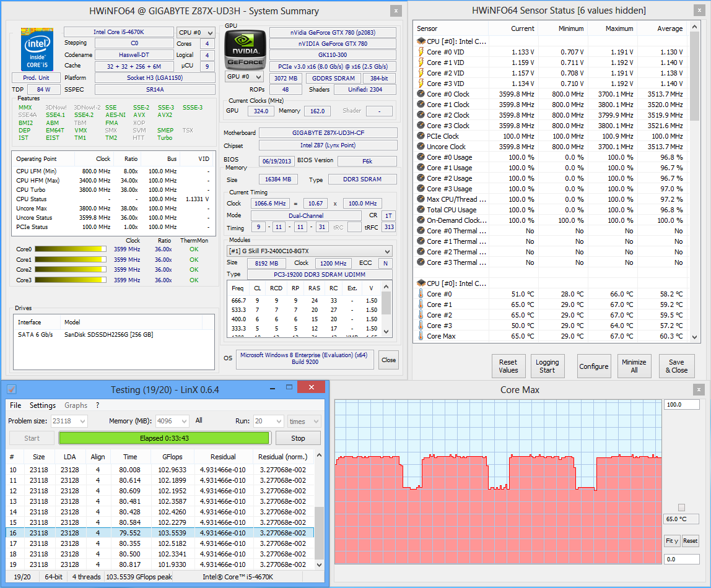The image size is (711, 588).
Task: Open the 'times' unit dropdown in LinX
Action: coord(304,421)
